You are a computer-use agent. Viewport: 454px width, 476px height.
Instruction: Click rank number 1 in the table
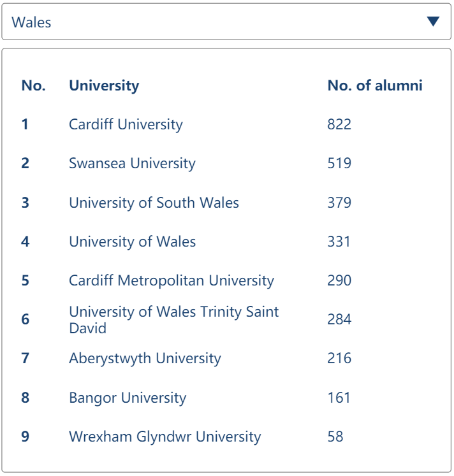(x=25, y=124)
